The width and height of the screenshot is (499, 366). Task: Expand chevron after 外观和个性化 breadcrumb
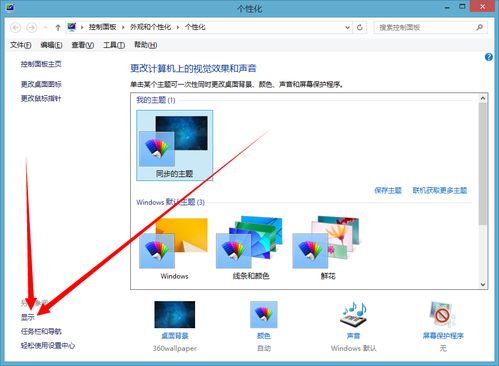tap(178, 27)
